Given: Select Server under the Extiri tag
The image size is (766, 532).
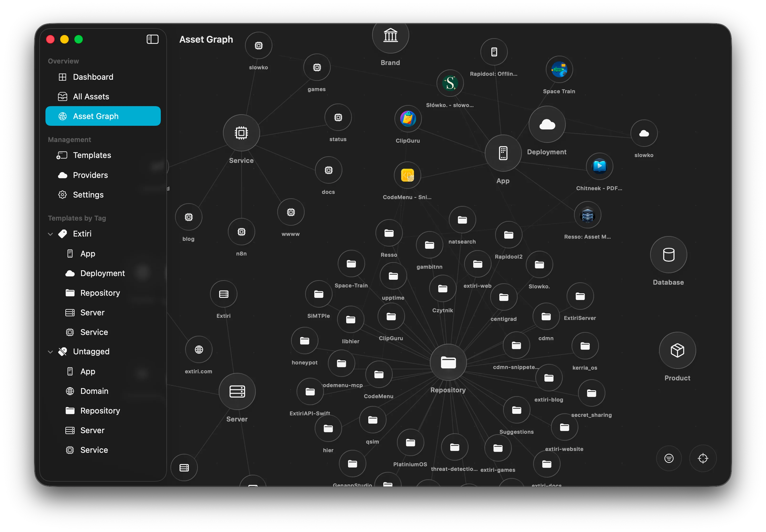Looking at the screenshot, I should [x=103, y=313].
